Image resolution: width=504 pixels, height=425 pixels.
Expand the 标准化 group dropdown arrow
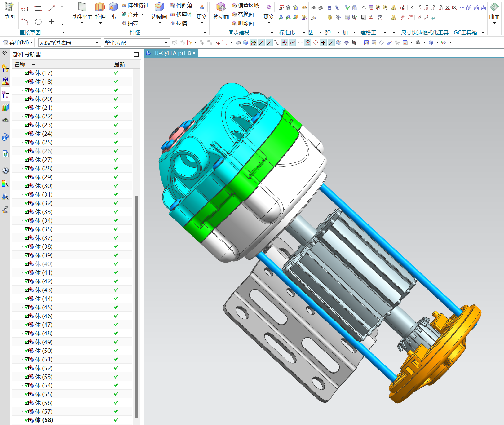(304, 33)
